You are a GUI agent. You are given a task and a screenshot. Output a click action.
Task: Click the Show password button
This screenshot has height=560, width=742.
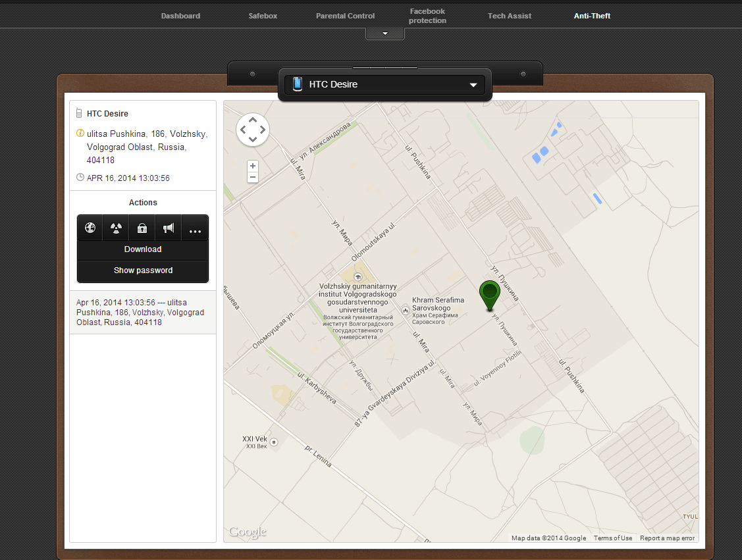[x=142, y=270]
